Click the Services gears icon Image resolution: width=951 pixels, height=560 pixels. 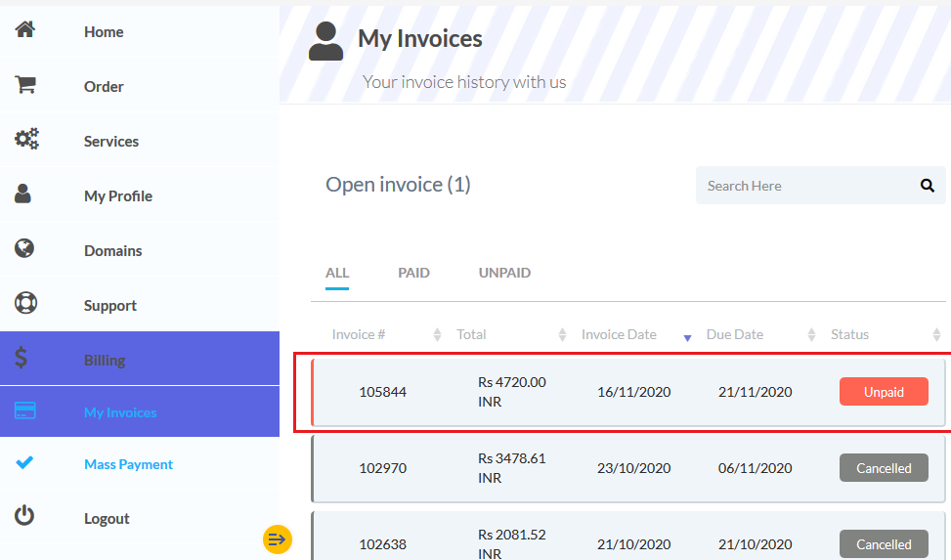click(x=26, y=139)
